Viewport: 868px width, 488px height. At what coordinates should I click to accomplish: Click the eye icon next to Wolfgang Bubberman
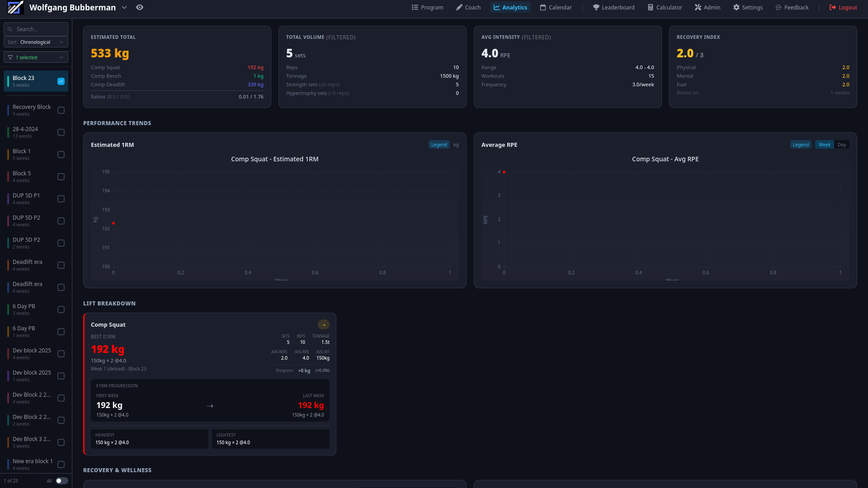pyautogui.click(x=139, y=7)
